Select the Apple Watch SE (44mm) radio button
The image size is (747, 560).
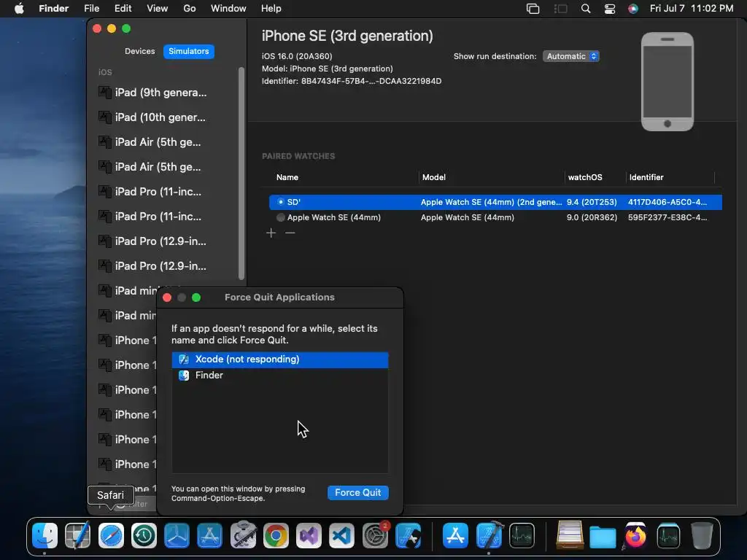click(x=281, y=217)
